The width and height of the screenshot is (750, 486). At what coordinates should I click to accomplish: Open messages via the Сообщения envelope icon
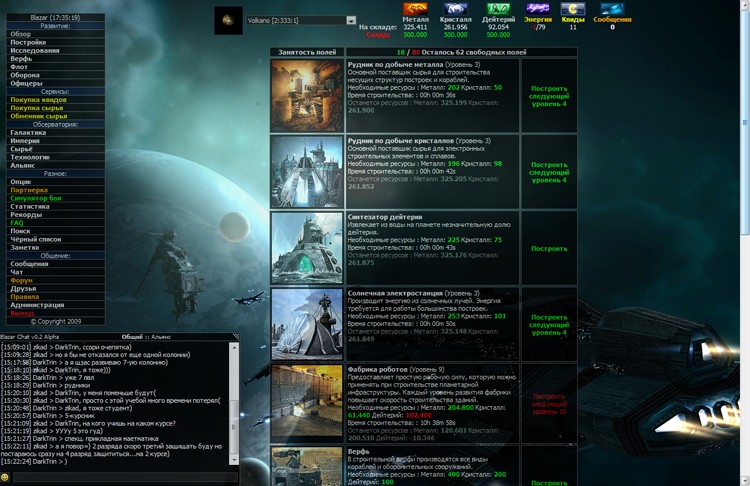pos(612,9)
